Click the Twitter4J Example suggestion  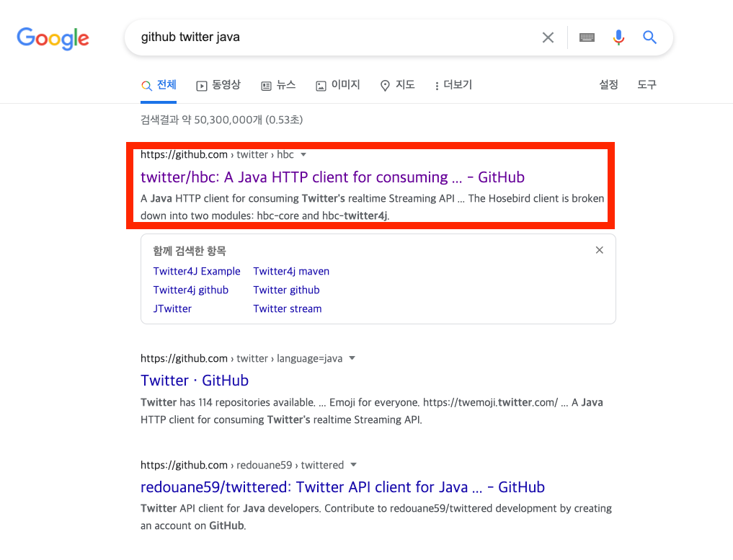coord(197,271)
